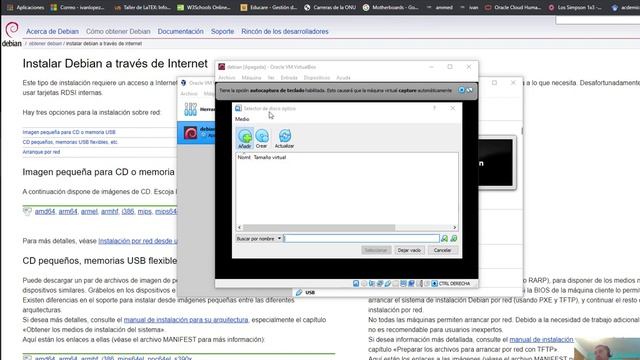Viewport: 640px width, 360px height.
Task: Click the help question mark in the Selector de disco óptico title bar
Action: tap(434, 108)
